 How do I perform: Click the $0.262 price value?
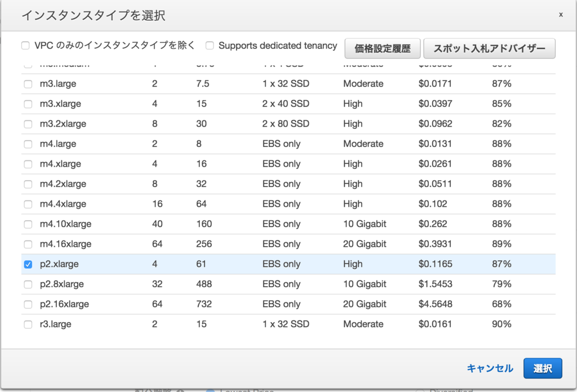[433, 224]
